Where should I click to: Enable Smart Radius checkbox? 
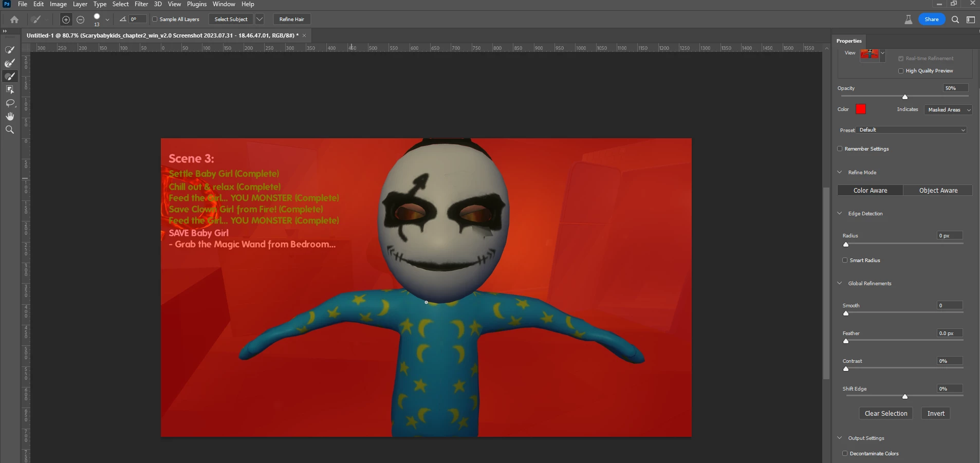(845, 260)
